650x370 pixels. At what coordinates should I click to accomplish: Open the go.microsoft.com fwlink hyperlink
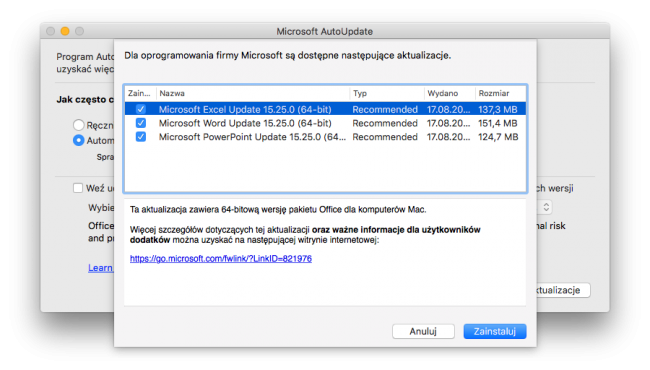(221, 259)
